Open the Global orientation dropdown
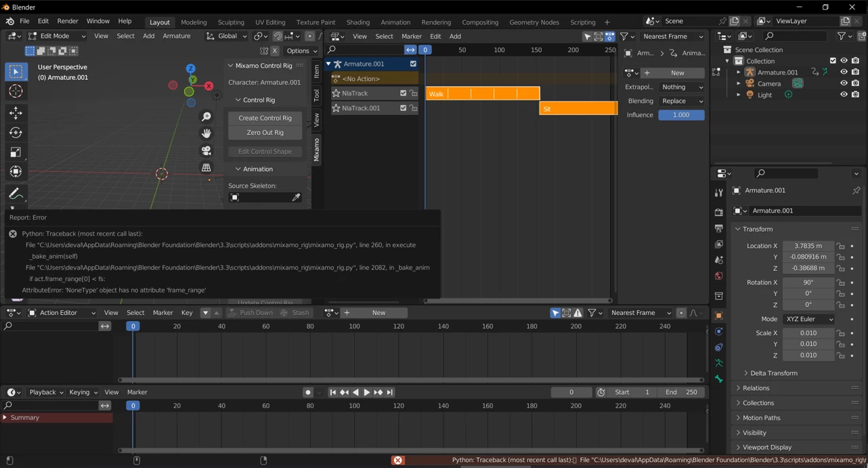The width and height of the screenshot is (868, 468). click(x=227, y=37)
